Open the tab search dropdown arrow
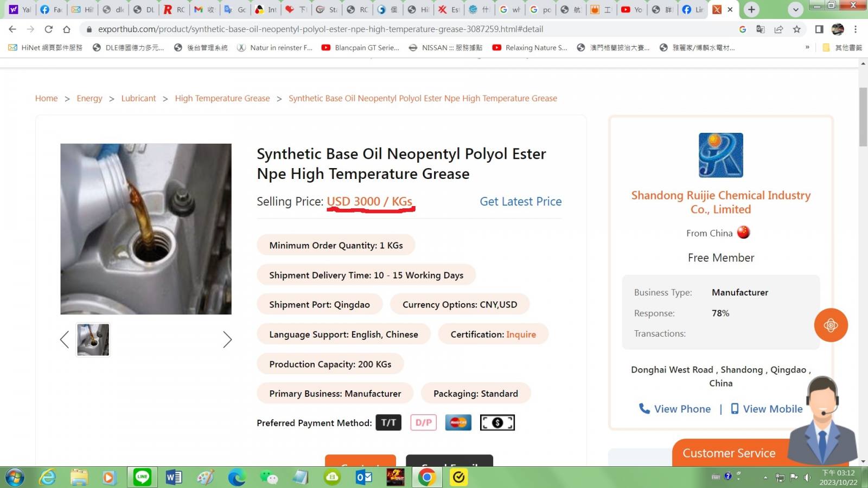This screenshot has height=488, width=868. click(x=795, y=10)
